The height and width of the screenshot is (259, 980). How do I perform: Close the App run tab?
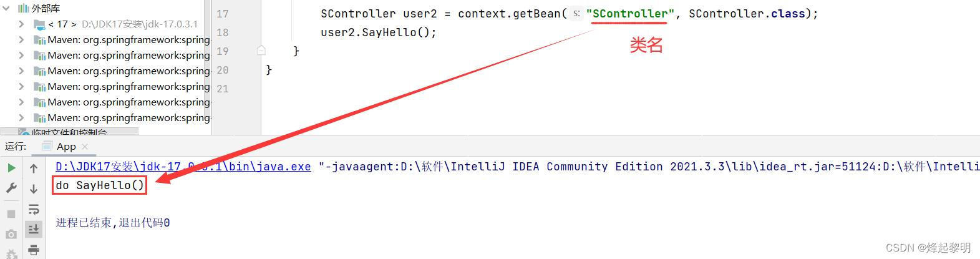(85, 147)
